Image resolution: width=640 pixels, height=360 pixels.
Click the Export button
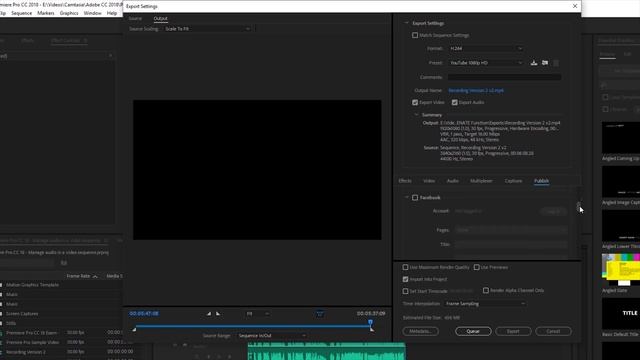(513, 331)
